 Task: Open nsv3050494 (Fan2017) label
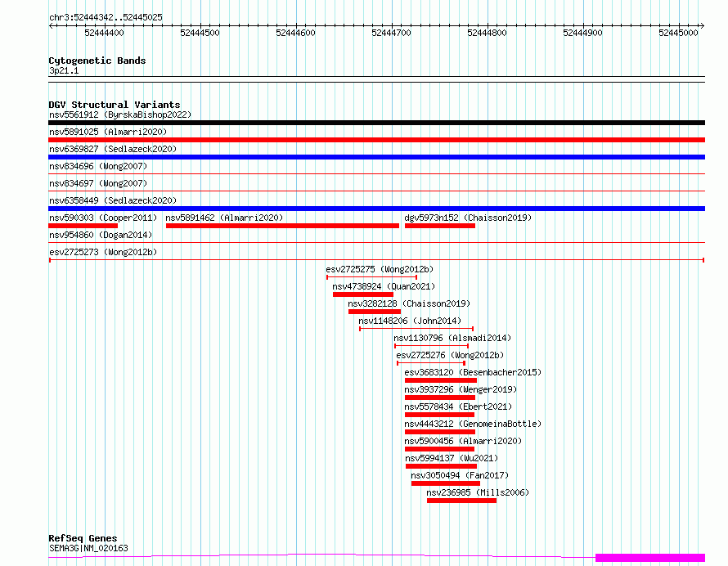click(x=460, y=475)
